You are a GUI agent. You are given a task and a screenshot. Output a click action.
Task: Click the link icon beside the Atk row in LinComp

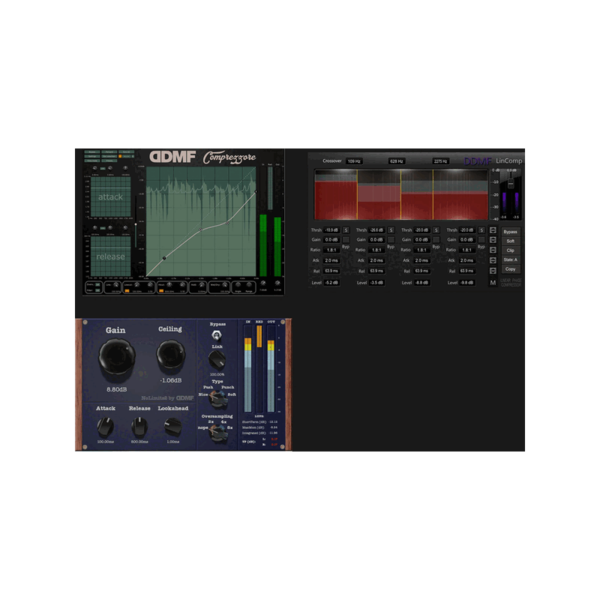pos(493,260)
